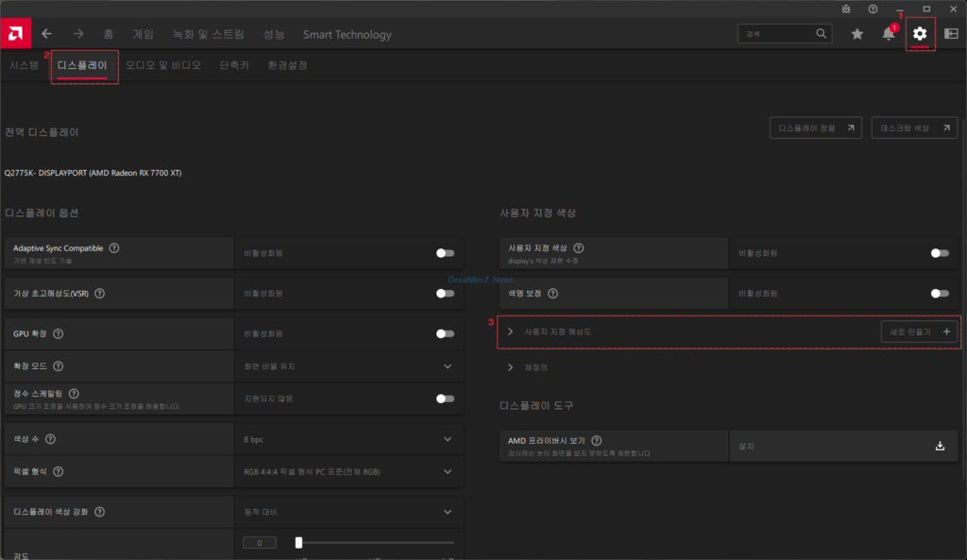
Task: Go forward with the right arrow
Action: pos(78,34)
